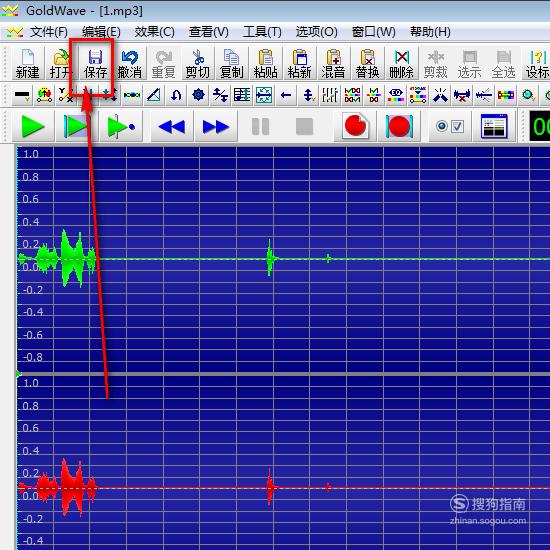This screenshot has width=550, height=550.
Task: Apply the invert U-turn arrow effect
Action: [176, 95]
